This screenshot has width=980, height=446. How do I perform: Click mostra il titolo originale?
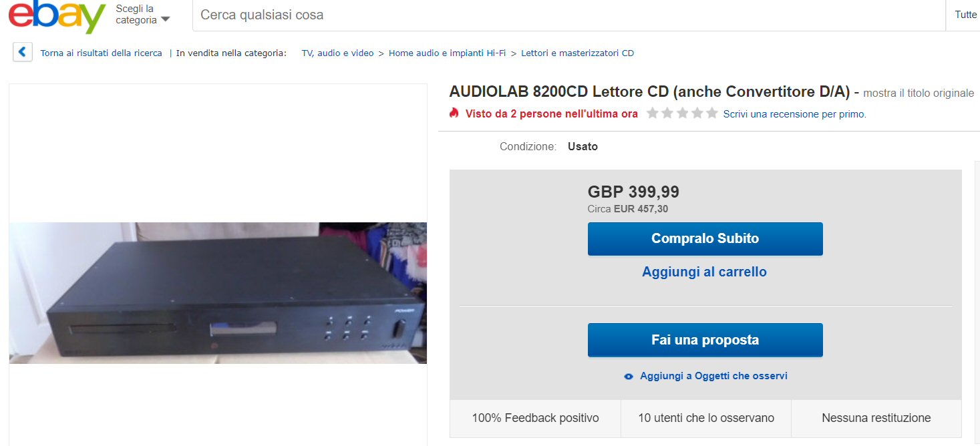[919, 93]
